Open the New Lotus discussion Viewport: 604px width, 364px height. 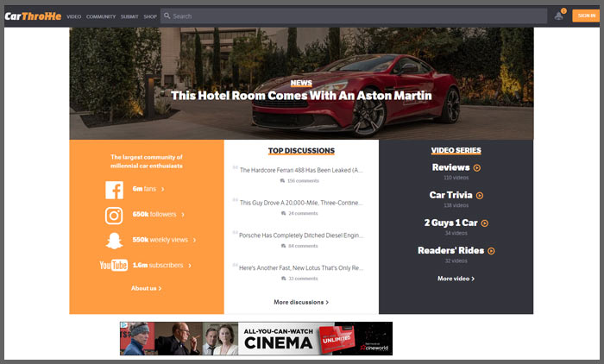[x=301, y=268]
